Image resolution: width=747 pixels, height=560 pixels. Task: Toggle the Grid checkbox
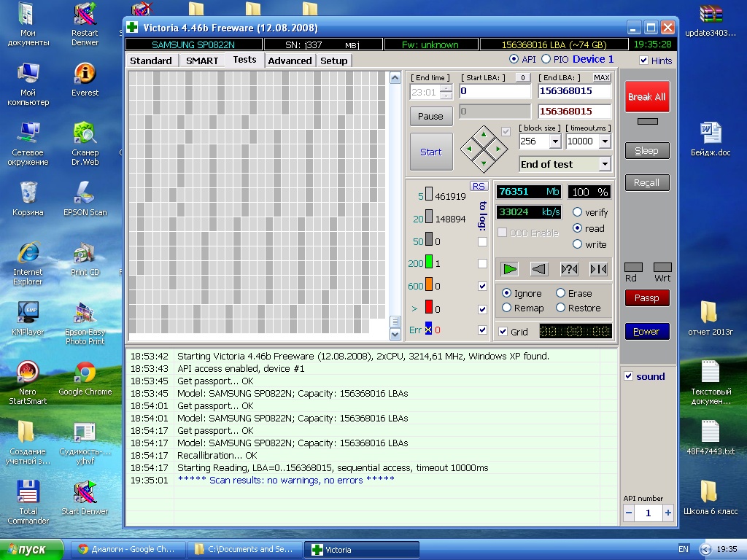coord(503,332)
